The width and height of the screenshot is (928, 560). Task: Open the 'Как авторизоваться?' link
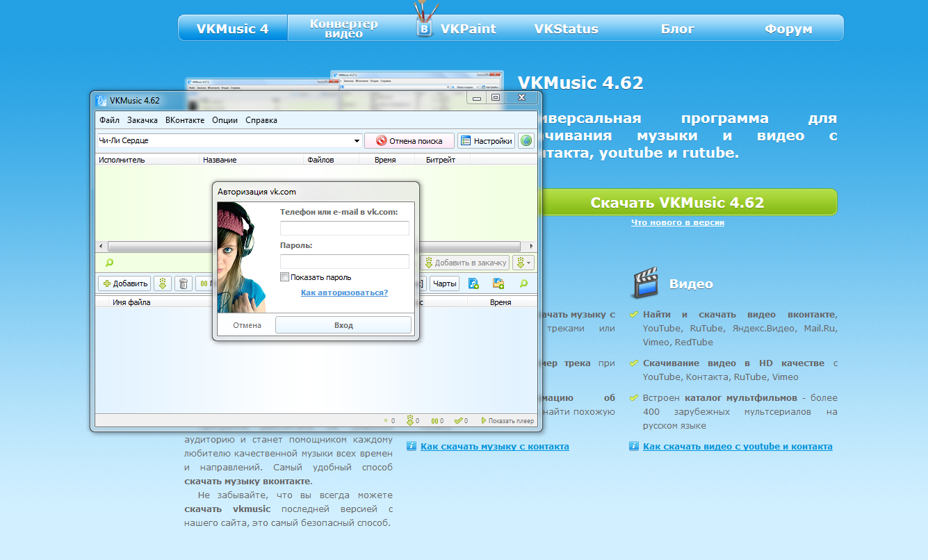(344, 293)
